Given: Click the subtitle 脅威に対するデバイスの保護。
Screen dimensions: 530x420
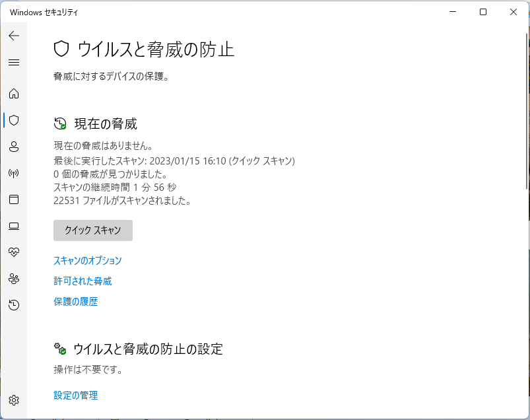Looking at the screenshot, I should click(x=111, y=77).
